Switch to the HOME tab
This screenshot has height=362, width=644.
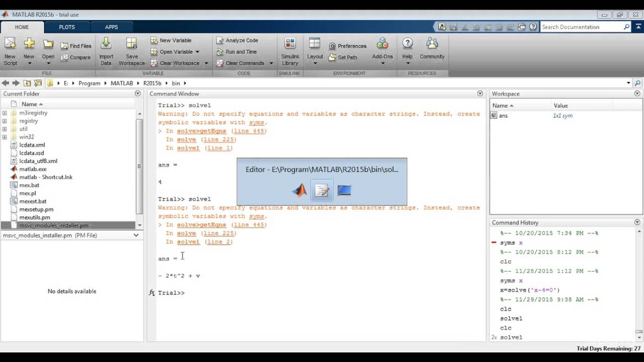pyautogui.click(x=22, y=27)
